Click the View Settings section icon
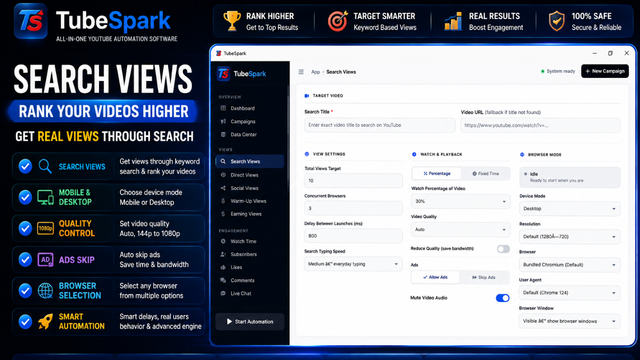This screenshot has width=640, height=360. pos(307,154)
